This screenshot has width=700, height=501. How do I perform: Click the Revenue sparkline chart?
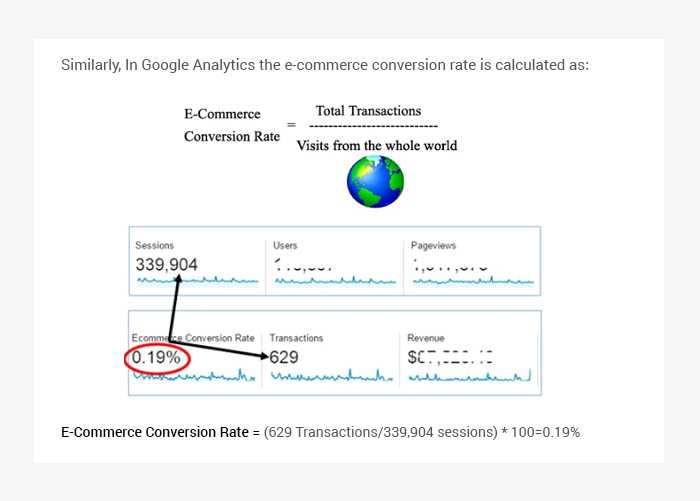coord(468,378)
